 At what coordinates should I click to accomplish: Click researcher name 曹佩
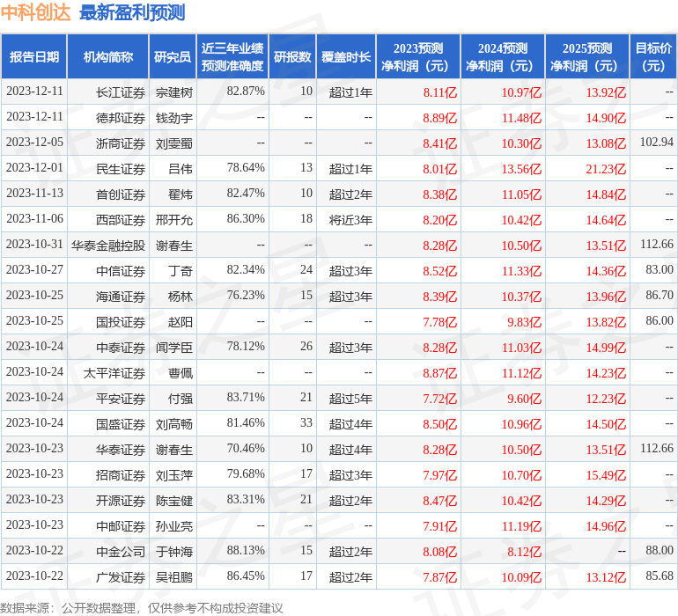tap(181, 373)
